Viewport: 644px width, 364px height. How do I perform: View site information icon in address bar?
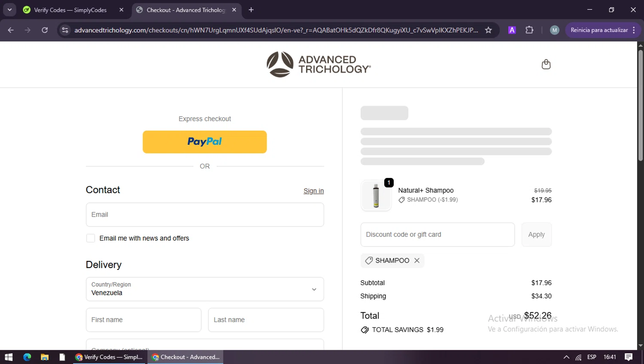65,30
